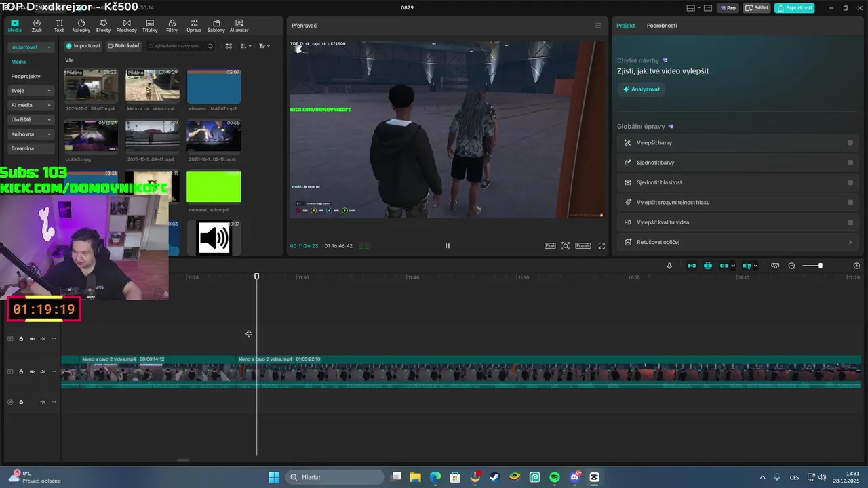Open the player hamburger menu

(598, 26)
